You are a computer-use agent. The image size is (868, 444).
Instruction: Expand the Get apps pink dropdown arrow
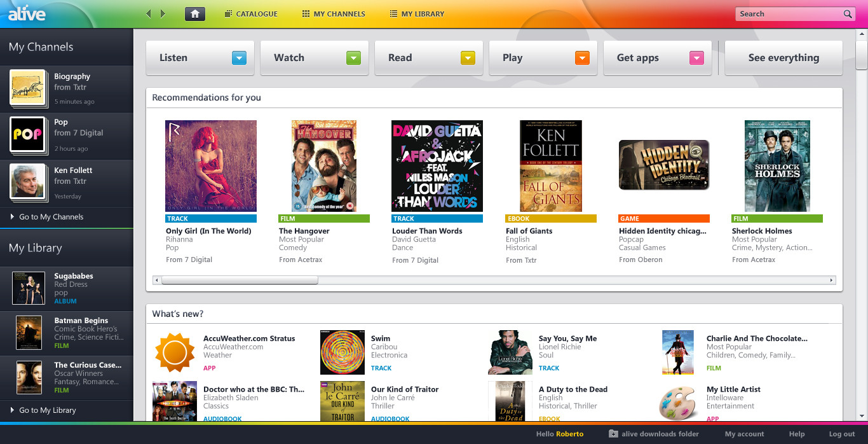coord(696,58)
